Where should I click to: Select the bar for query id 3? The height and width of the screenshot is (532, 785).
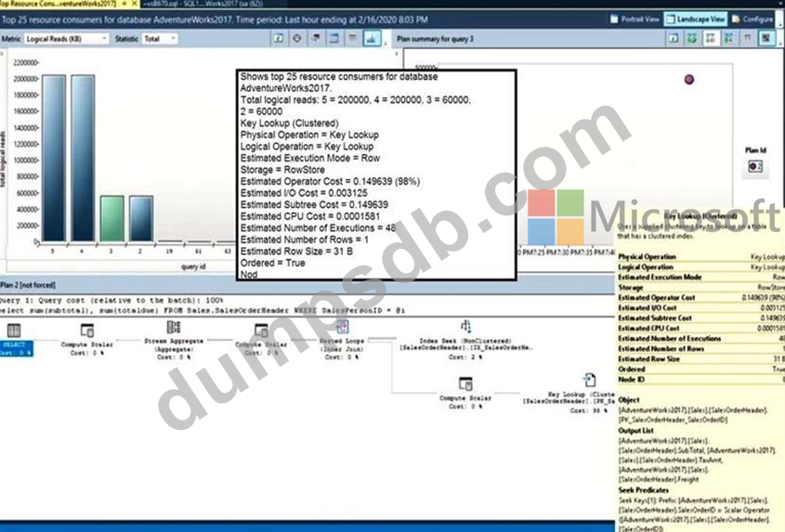[111, 221]
